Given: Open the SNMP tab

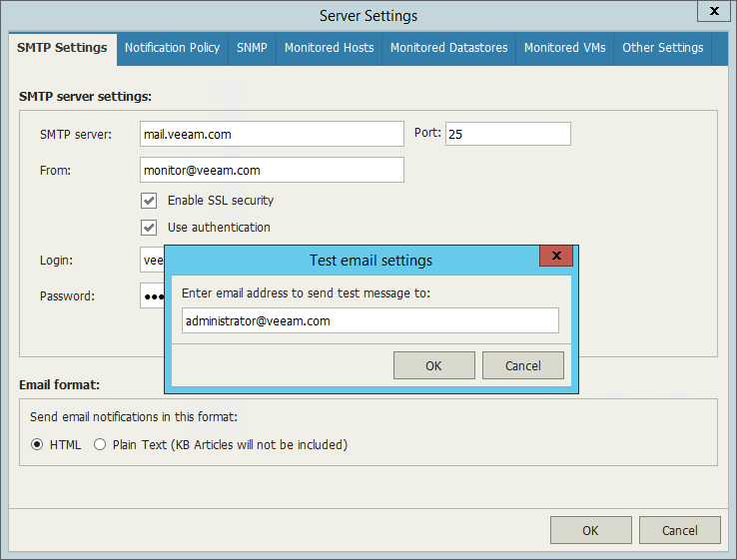Looking at the screenshot, I should [252, 48].
